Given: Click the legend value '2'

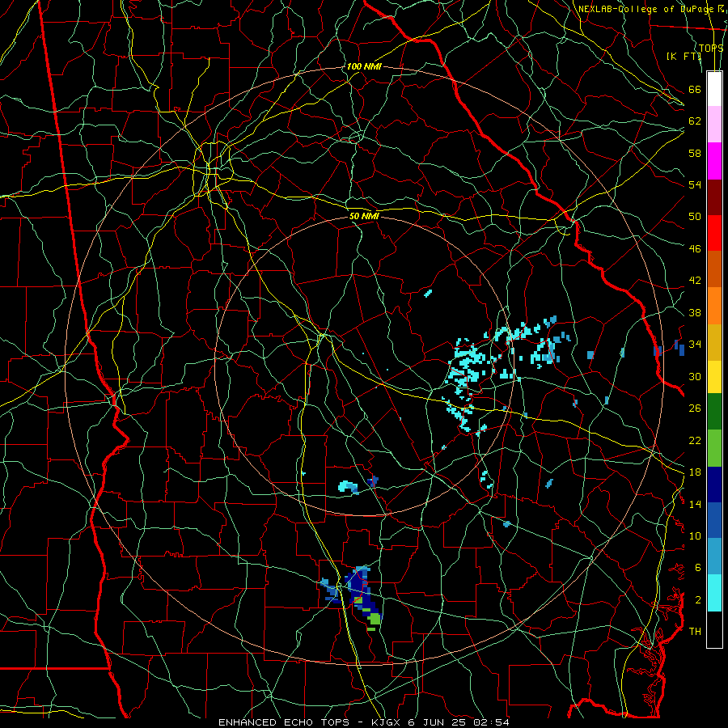Looking at the screenshot, I should tap(698, 600).
